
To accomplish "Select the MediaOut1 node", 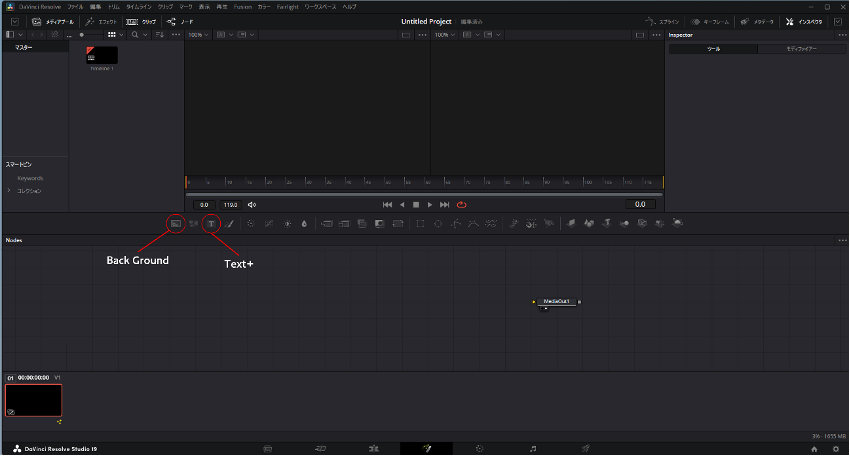I will pos(556,300).
